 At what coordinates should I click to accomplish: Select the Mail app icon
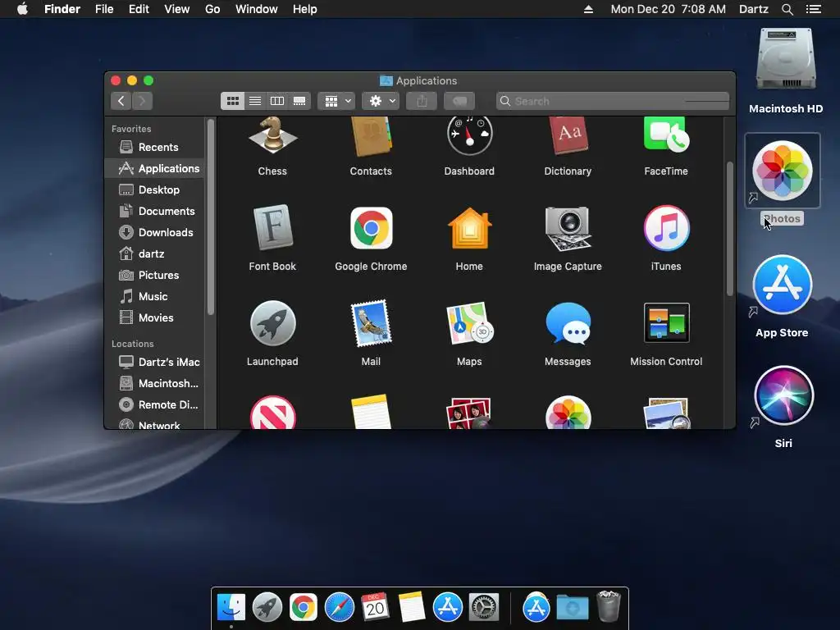(371, 323)
